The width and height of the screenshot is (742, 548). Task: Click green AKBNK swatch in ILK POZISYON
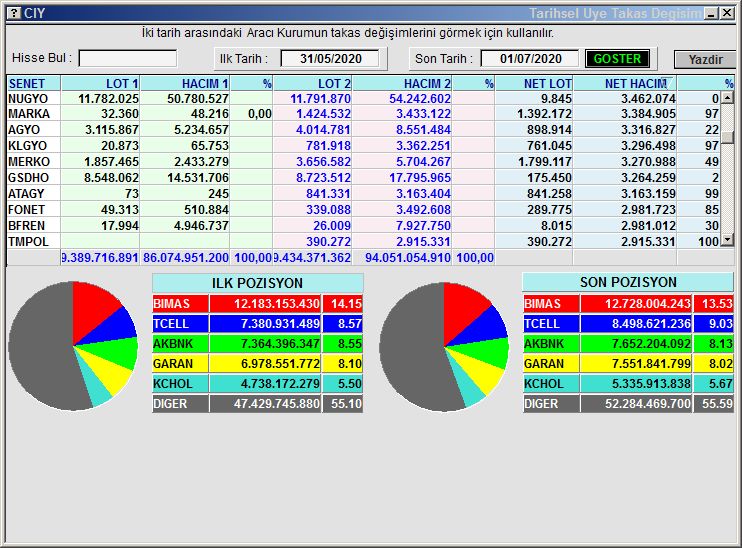pyautogui.click(x=180, y=344)
